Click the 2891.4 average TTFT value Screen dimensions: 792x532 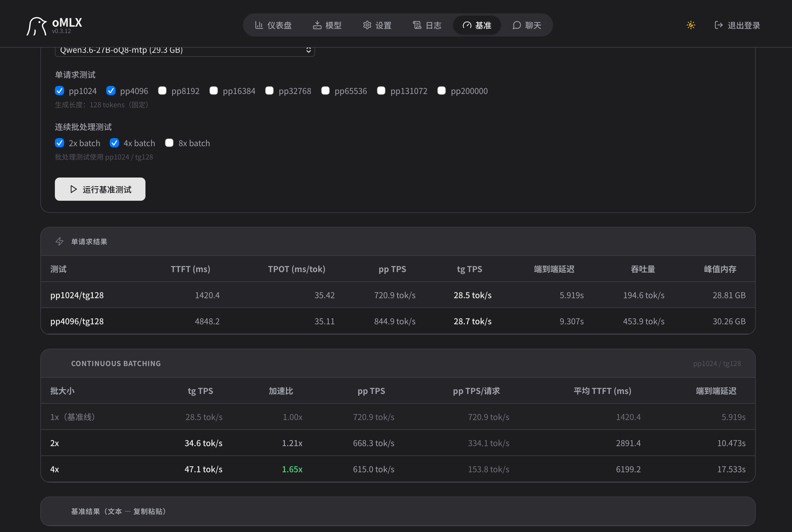(628, 443)
